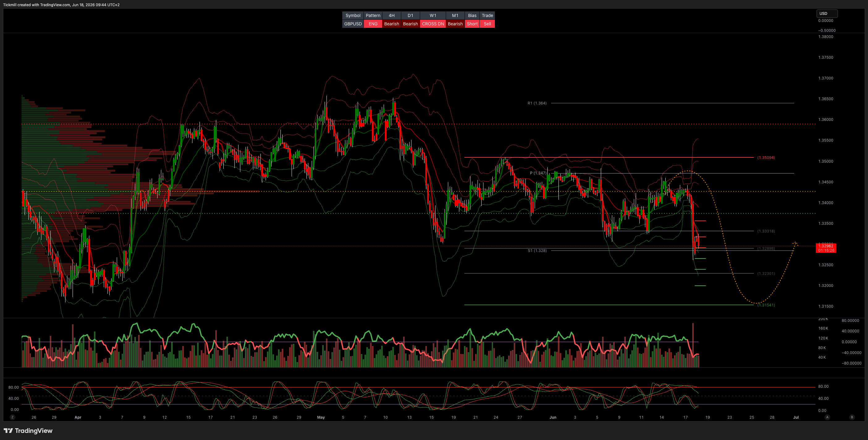Image resolution: width=868 pixels, height=440 pixels.
Task: Click the GBPUSD symbol cell
Action: click(353, 24)
